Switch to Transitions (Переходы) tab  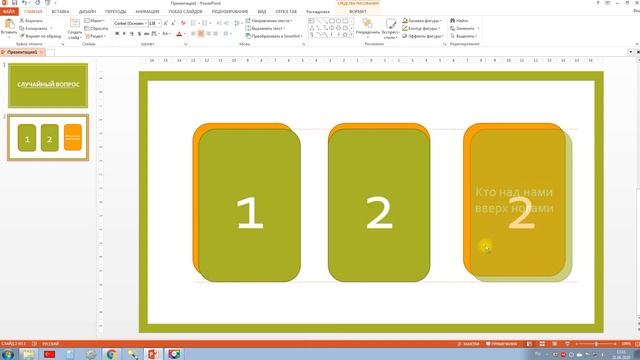(x=116, y=11)
